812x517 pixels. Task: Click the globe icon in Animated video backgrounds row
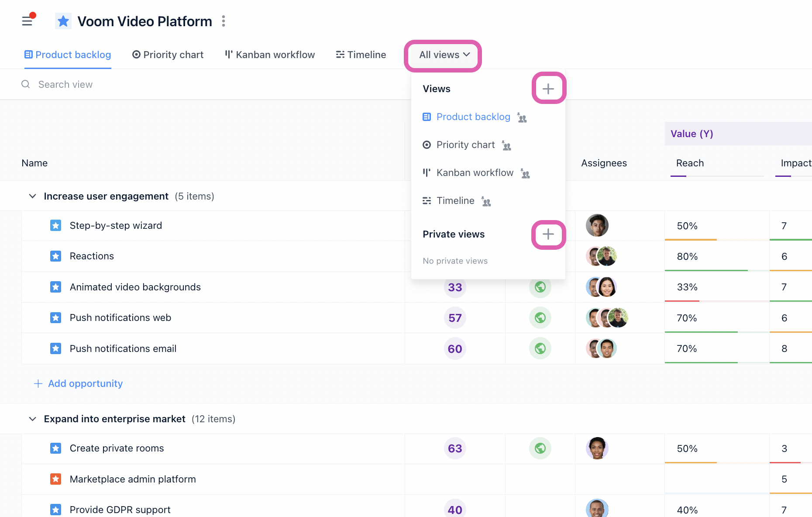pos(540,287)
